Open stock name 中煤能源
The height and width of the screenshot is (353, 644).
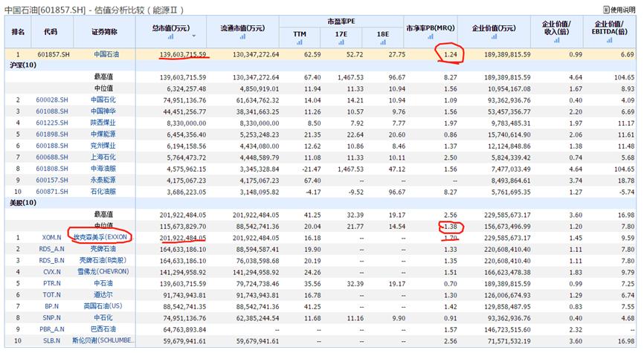[103, 135]
